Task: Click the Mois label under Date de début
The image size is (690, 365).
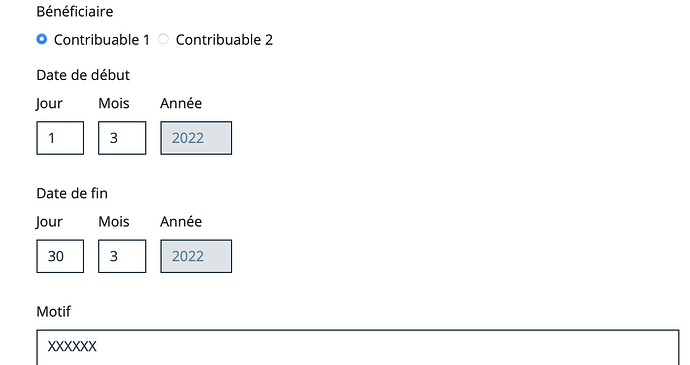Action: [114, 103]
